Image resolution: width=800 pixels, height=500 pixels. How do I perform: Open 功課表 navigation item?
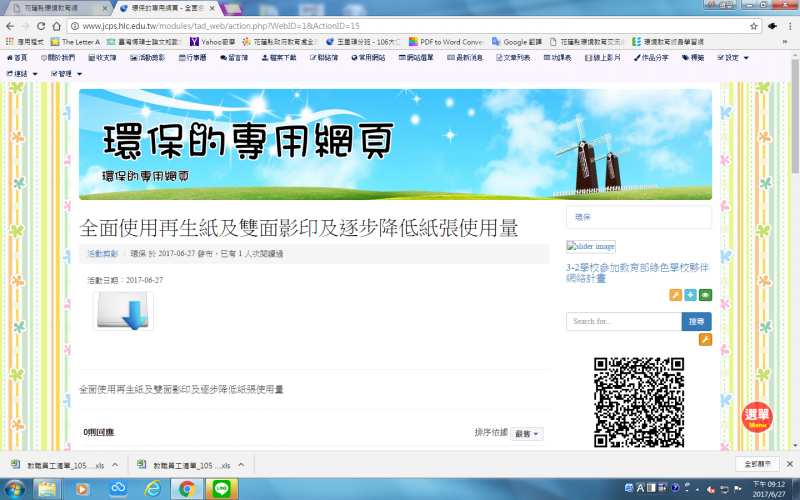tap(557, 58)
